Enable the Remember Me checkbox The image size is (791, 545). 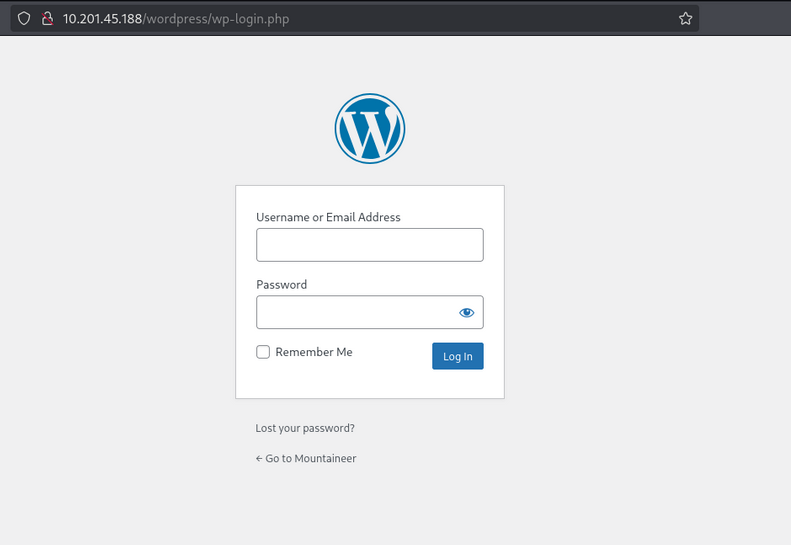click(263, 352)
